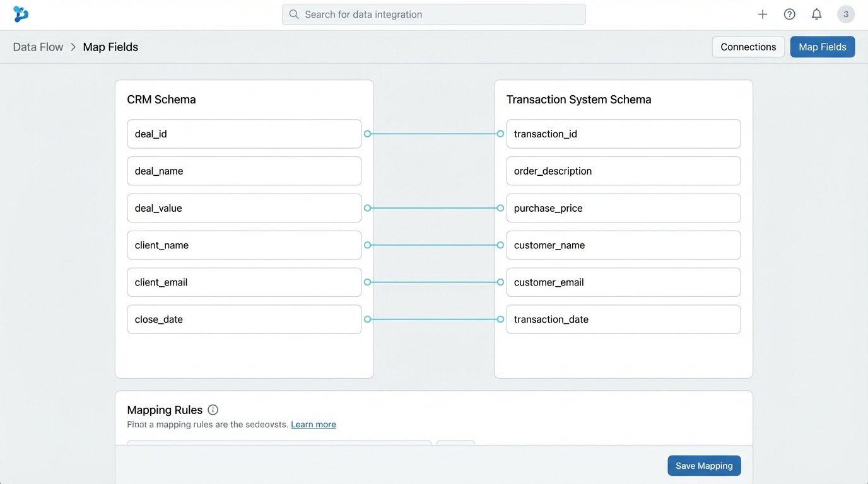The height and width of the screenshot is (484, 868).
Task: Open the user avatar showing 3
Action: [845, 14]
